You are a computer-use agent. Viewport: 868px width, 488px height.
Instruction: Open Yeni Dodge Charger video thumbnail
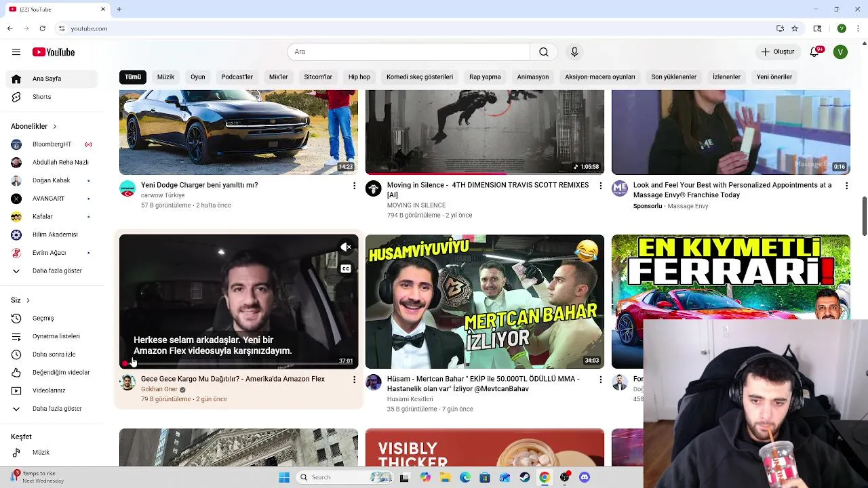pos(239,132)
